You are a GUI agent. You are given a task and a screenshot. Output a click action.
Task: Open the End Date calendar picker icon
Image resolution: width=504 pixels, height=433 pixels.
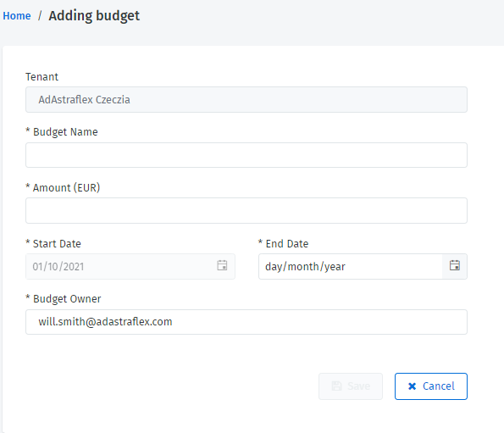(455, 266)
